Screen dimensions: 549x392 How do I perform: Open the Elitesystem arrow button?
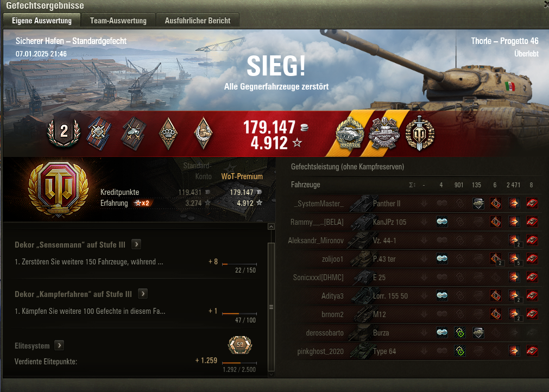[59, 345]
